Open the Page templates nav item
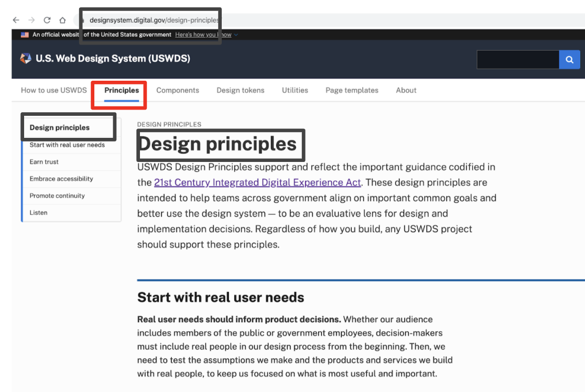The height and width of the screenshot is (392, 585). 352,90
